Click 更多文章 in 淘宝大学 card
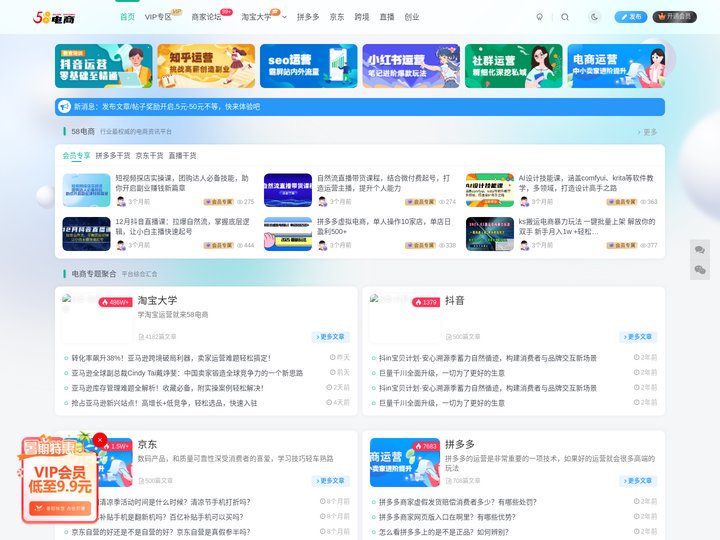The width and height of the screenshot is (720, 540). click(330, 337)
